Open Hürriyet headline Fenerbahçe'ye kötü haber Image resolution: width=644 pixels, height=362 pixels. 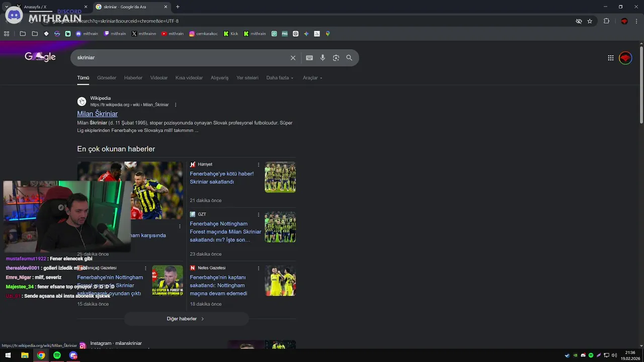[x=222, y=177]
